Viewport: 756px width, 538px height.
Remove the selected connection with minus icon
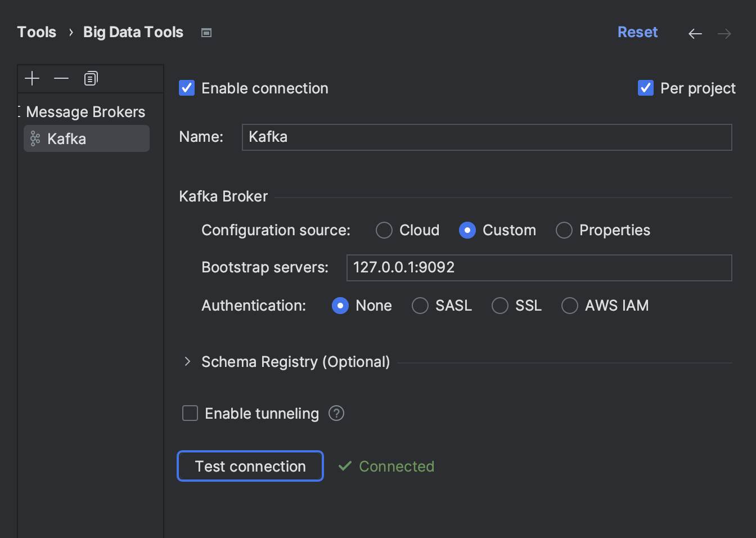pos(61,78)
